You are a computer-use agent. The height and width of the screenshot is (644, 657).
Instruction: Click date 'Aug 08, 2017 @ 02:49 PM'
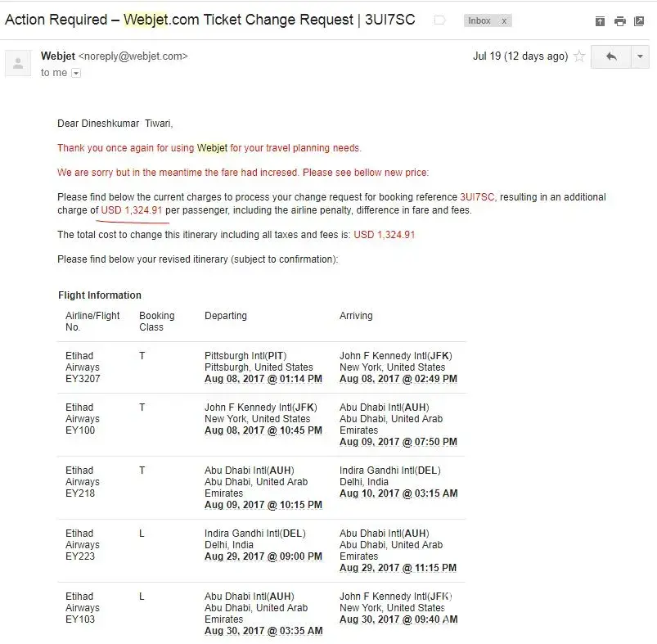click(398, 379)
